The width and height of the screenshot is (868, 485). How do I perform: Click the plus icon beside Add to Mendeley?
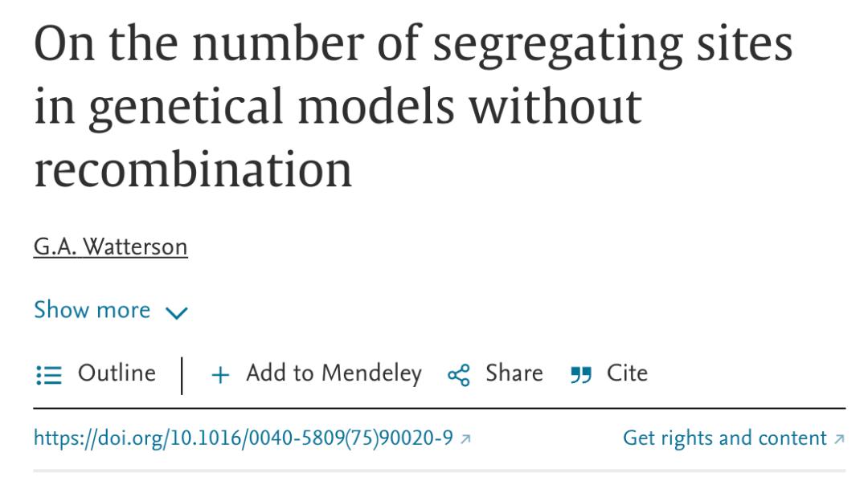pyautogui.click(x=220, y=374)
